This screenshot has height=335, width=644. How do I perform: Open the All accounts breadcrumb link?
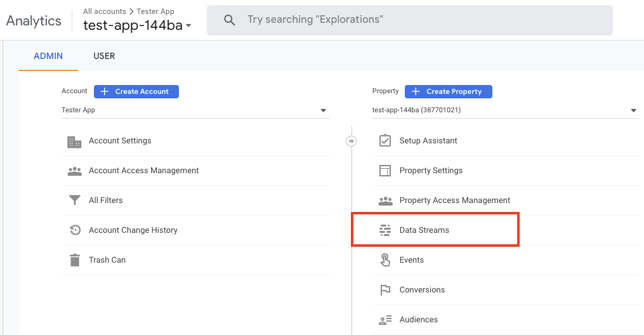pyautogui.click(x=104, y=11)
